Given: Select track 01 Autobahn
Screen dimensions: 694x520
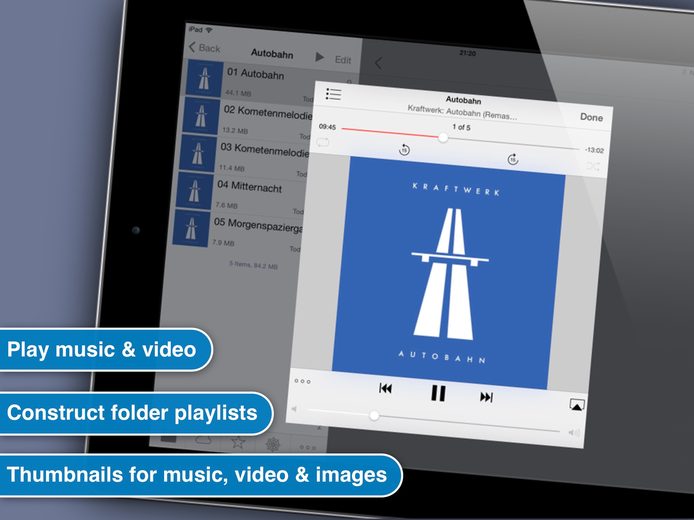Looking at the screenshot, I should 269,81.
